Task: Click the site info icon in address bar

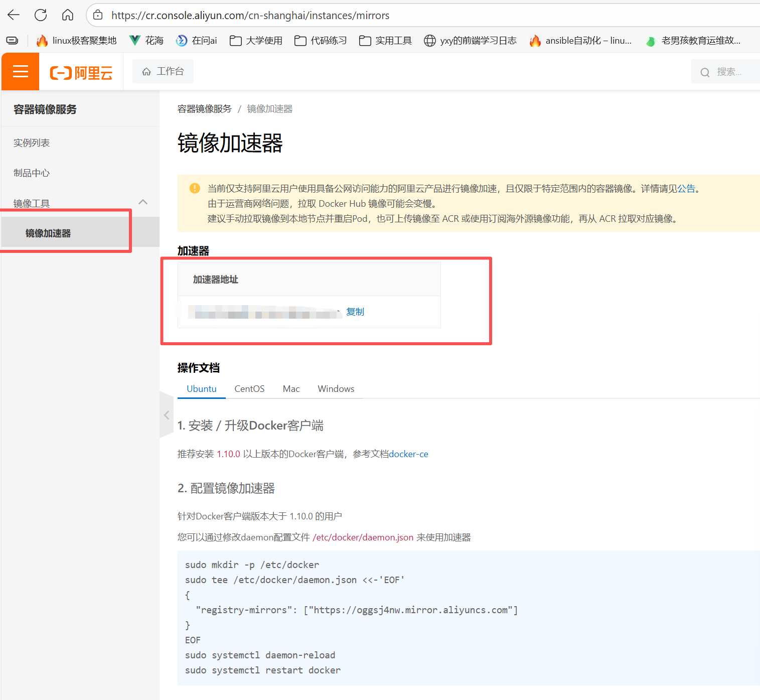Action: click(98, 15)
